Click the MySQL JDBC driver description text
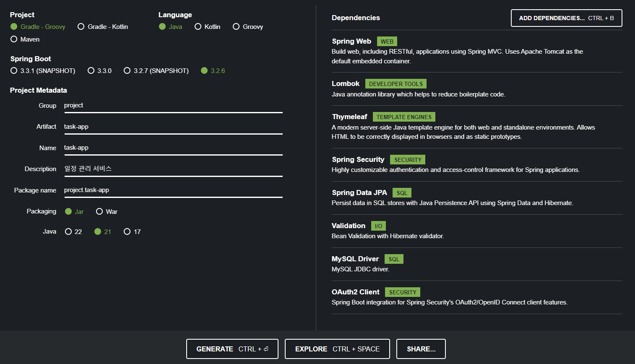 [x=360, y=269]
